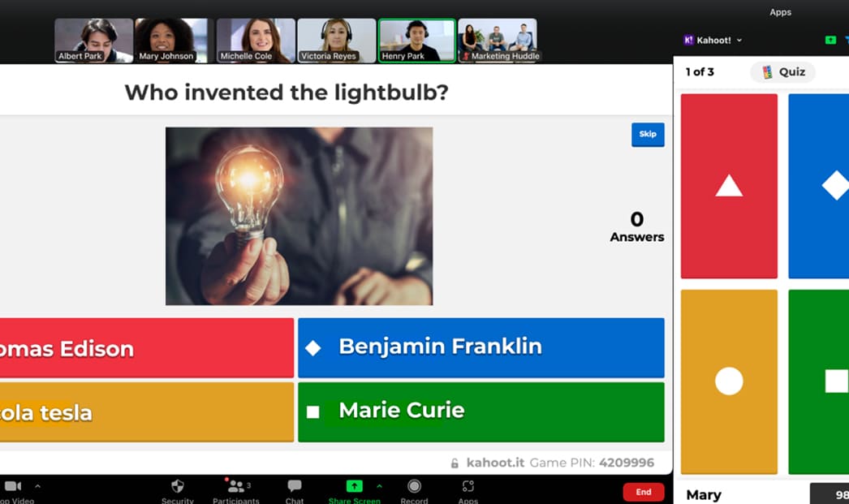Image resolution: width=849 pixels, height=504 pixels.
Task: Toggle the video camera icon
Action: pyautogui.click(x=13, y=485)
